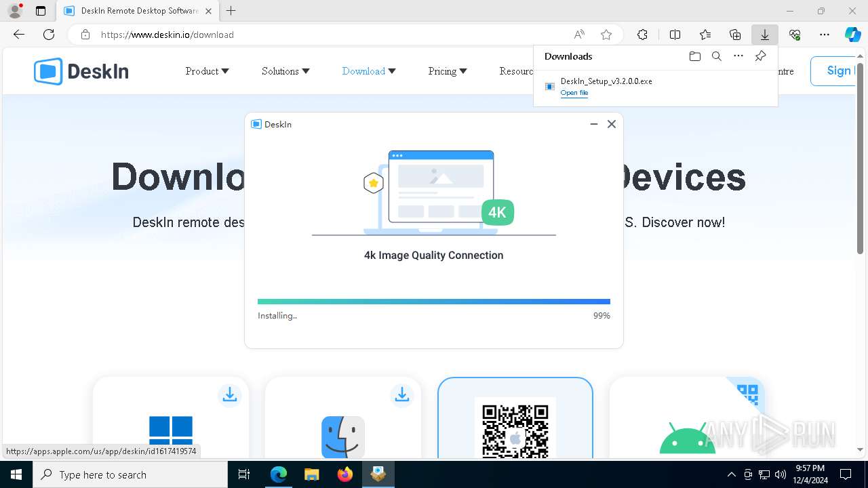The height and width of the screenshot is (488, 868).
Task: Click the DeskIn logo in the site header
Action: [81, 71]
